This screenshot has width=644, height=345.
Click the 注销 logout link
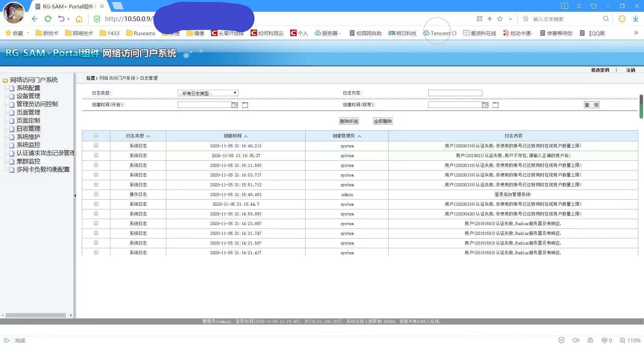(631, 70)
